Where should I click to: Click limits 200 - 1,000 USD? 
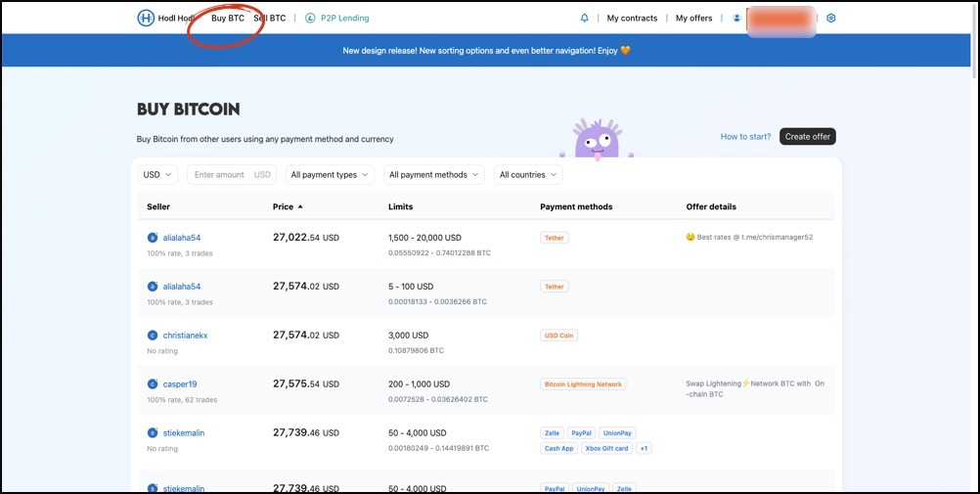coord(419,383)
